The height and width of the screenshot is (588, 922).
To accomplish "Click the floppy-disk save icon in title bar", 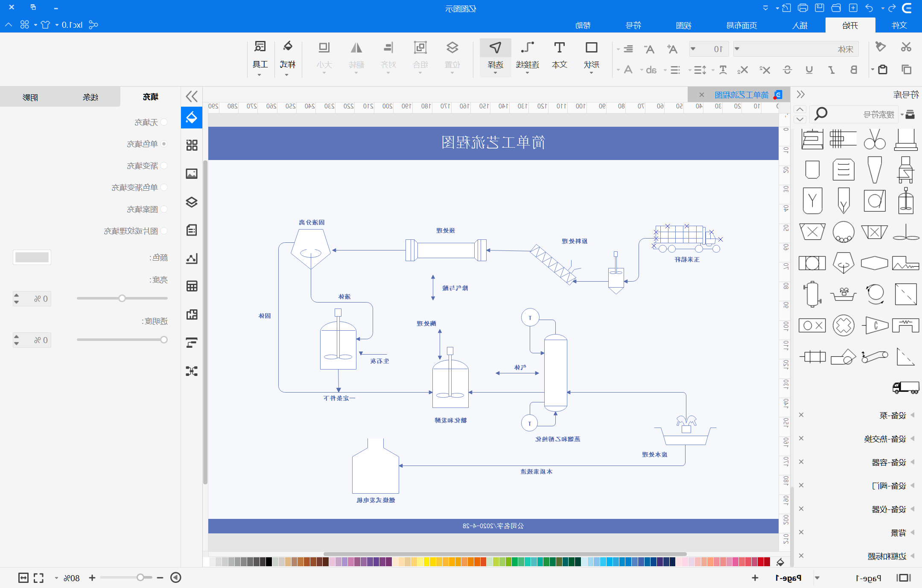I will pyautogui.click(x=820, y=8).
